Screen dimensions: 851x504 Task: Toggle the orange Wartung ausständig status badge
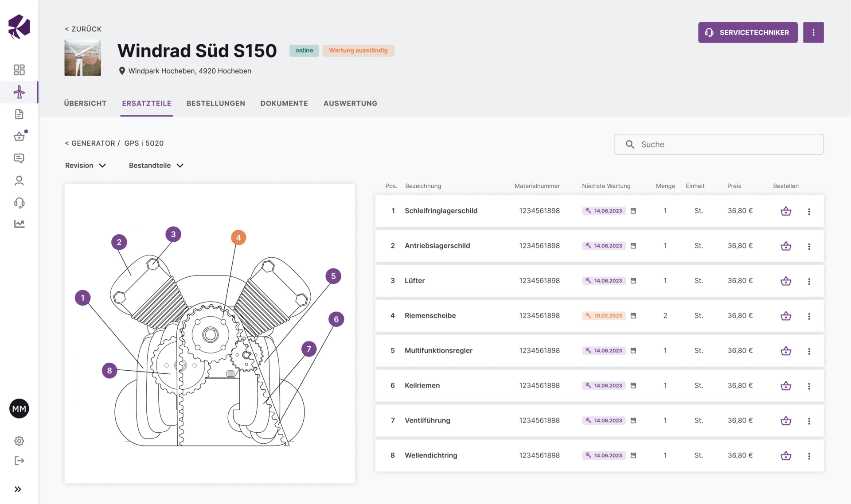358,50
